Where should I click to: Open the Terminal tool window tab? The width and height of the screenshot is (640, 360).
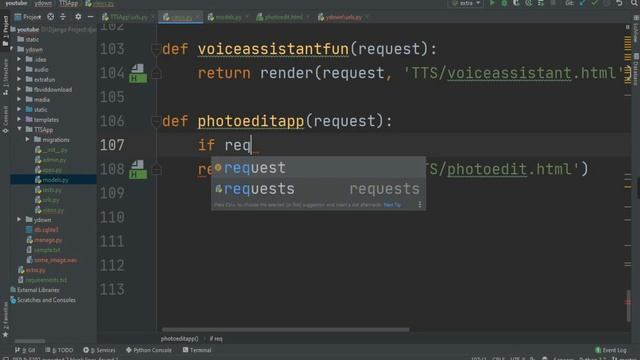[197, 350]
